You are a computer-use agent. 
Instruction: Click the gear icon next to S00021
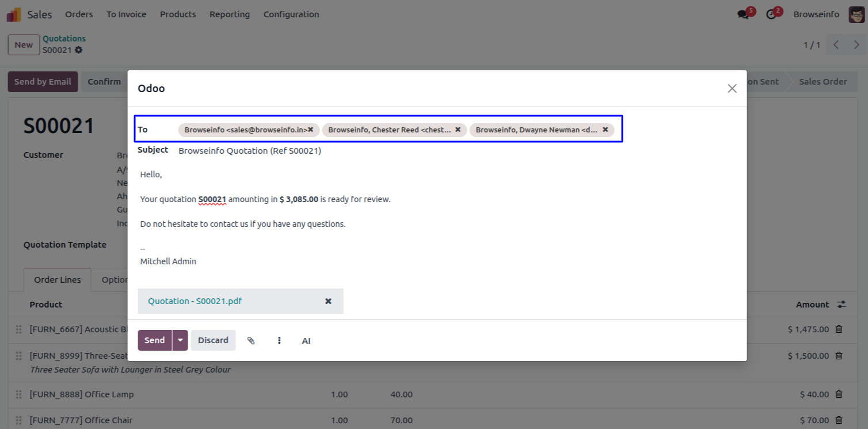pos(79,50)
